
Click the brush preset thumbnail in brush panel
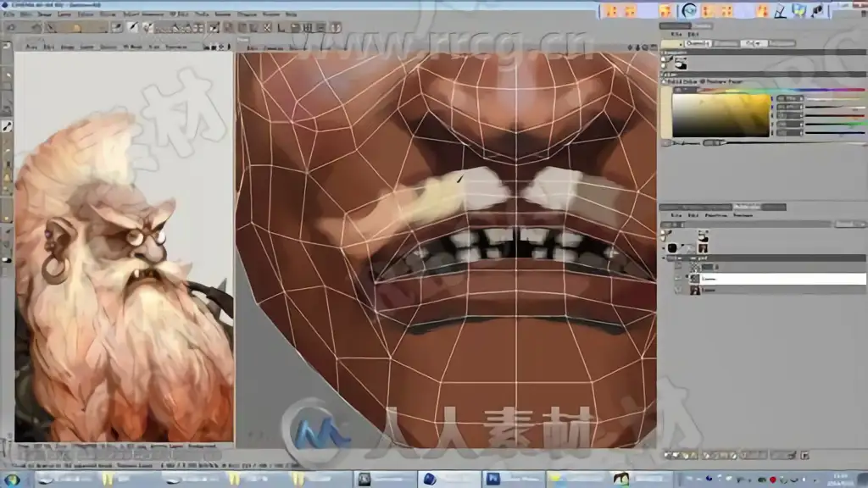click(x=681, y=64)
